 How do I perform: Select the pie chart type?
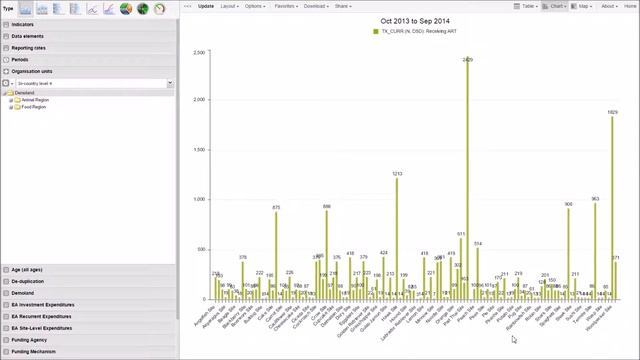pyautogui.click(x=126, y=9)
